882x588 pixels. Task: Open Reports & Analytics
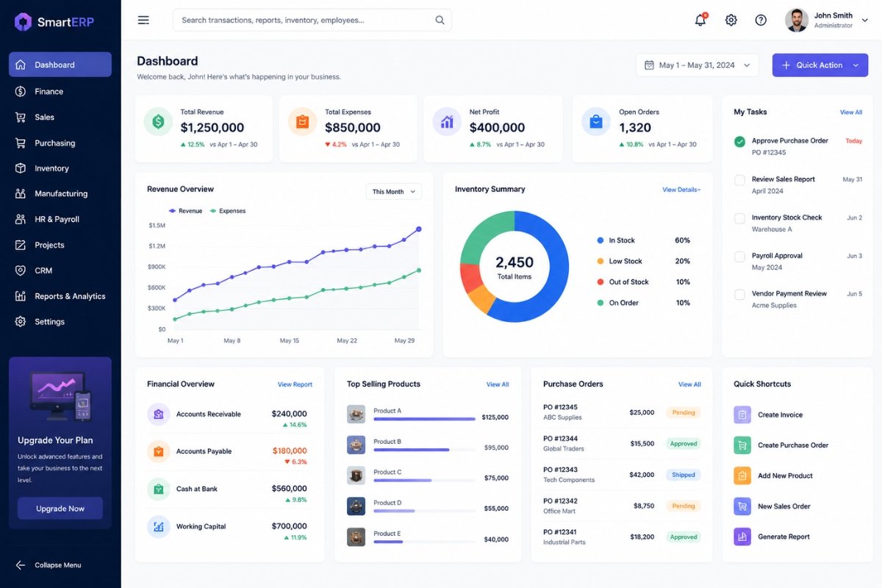click(x=60, y=296)
